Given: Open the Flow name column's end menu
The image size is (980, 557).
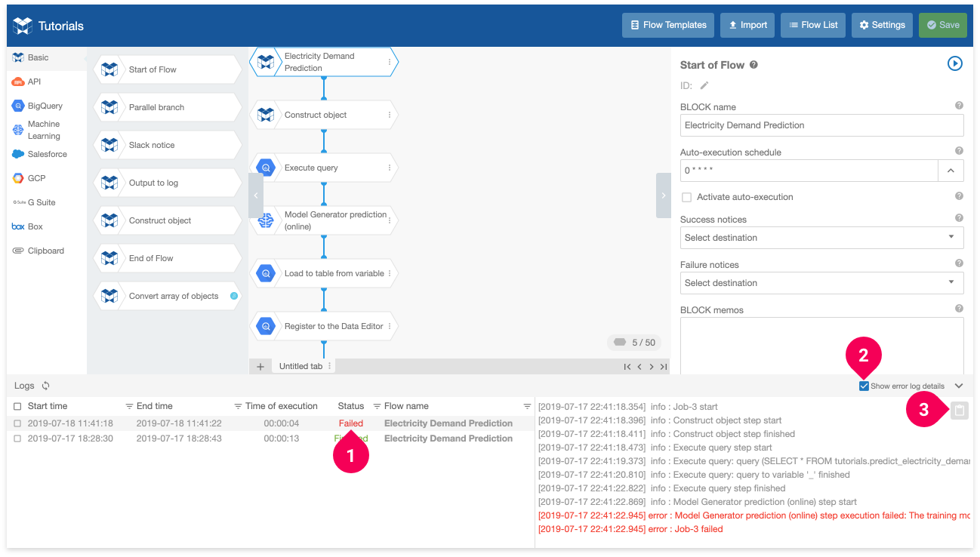Looking at the screenshot, I should (x=527, y=406).
